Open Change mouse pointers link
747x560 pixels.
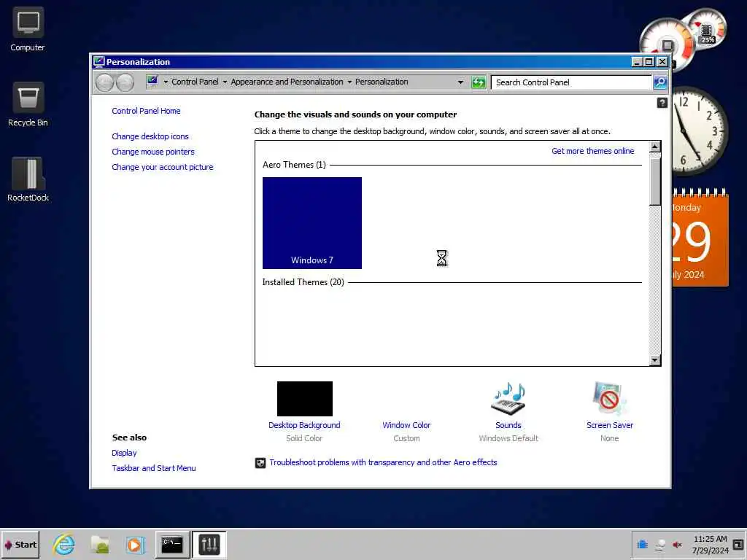(153, 152)
